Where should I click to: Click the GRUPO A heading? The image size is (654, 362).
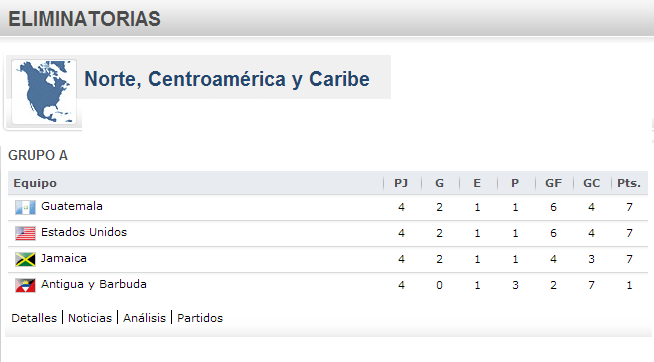click(x=38, y=155)
